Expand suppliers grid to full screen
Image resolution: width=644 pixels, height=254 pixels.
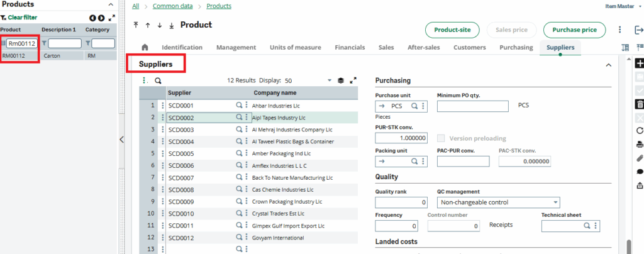click(353, 80)
